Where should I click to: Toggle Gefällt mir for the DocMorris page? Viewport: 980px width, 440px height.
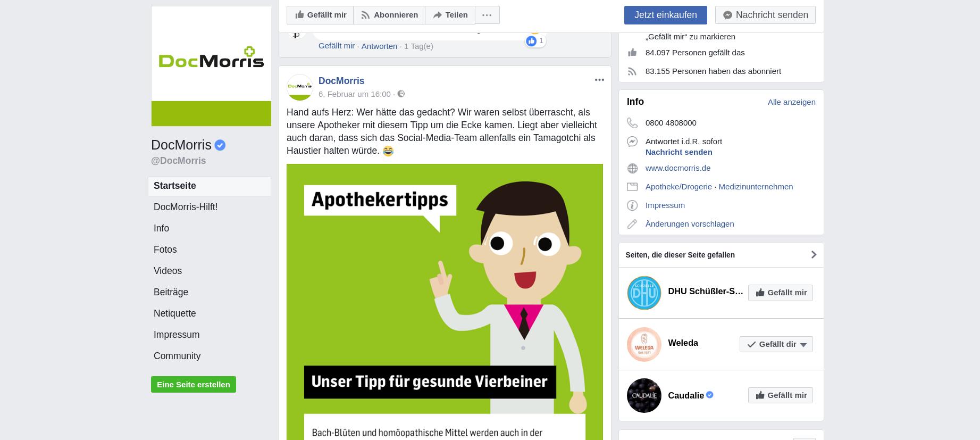[x=320, y=15]
